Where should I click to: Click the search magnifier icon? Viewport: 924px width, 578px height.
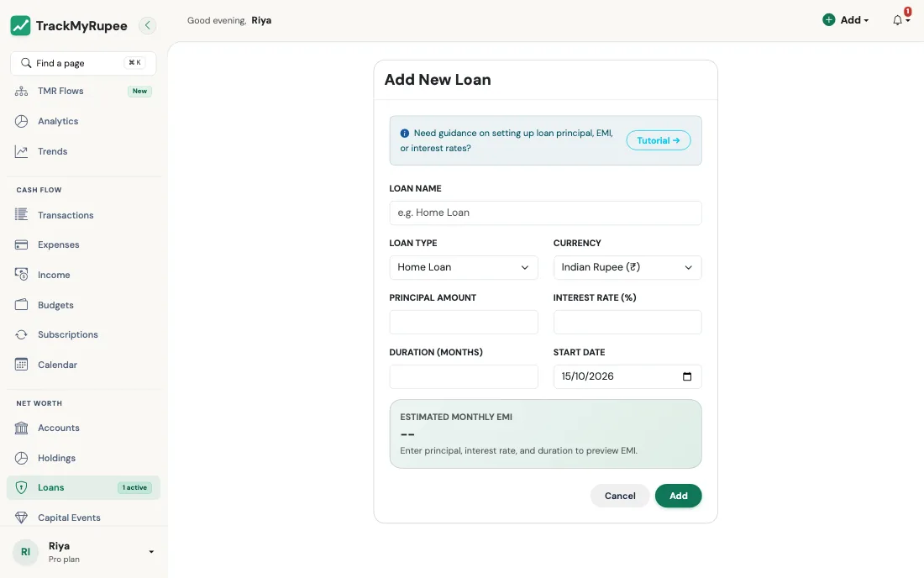tap(26, 63)
